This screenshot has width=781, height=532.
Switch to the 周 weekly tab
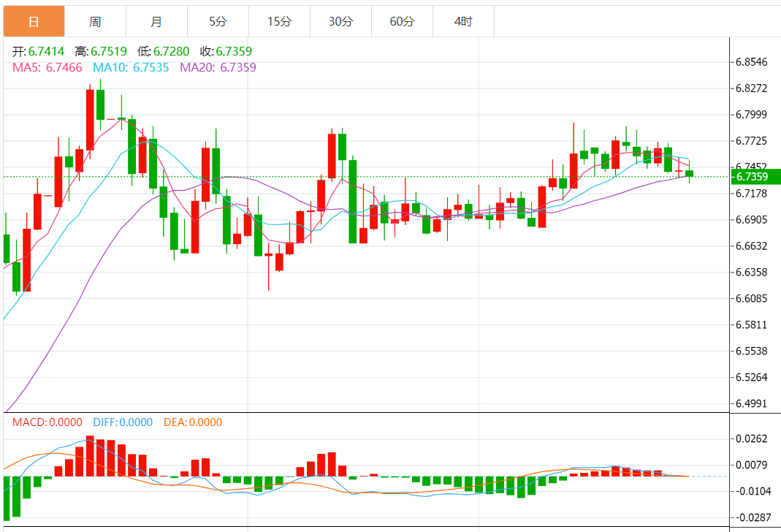point(95,21)
